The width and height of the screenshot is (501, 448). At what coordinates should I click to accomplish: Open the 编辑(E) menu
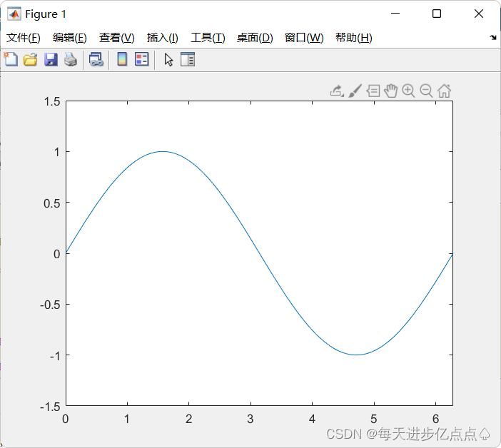tap(70, 38)
